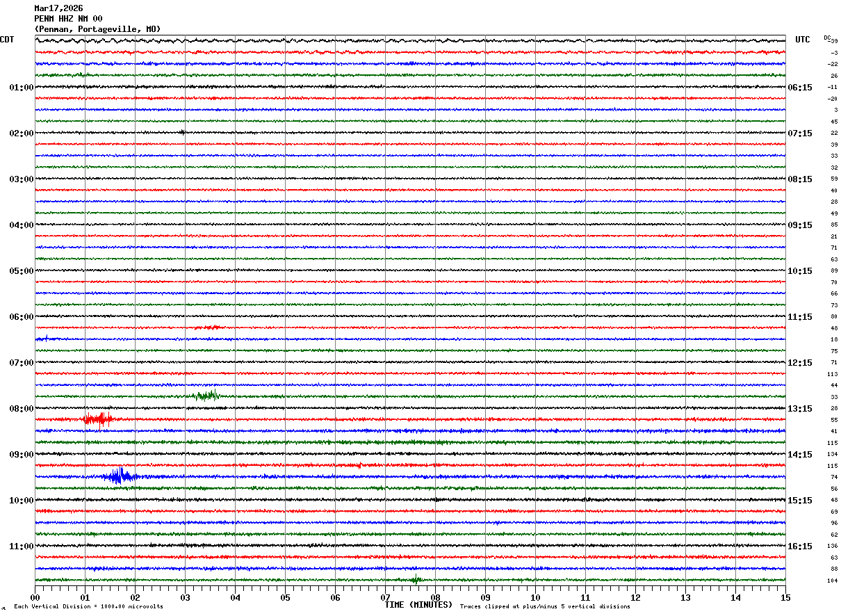Click the red seismic burst after 08:00
This screenshot has width=841, height=616.
(98, 419)
